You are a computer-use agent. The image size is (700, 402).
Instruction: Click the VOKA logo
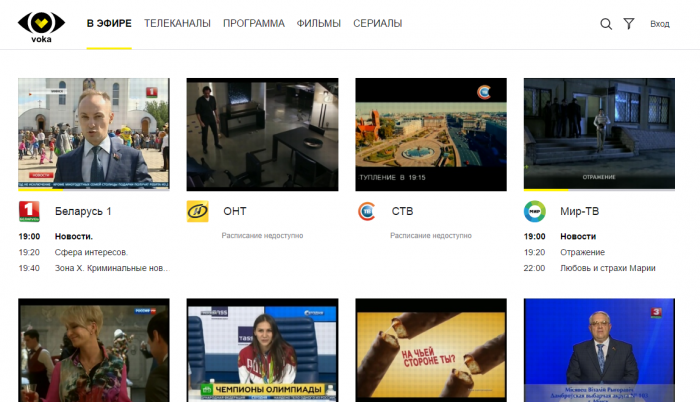pos(41,26)
